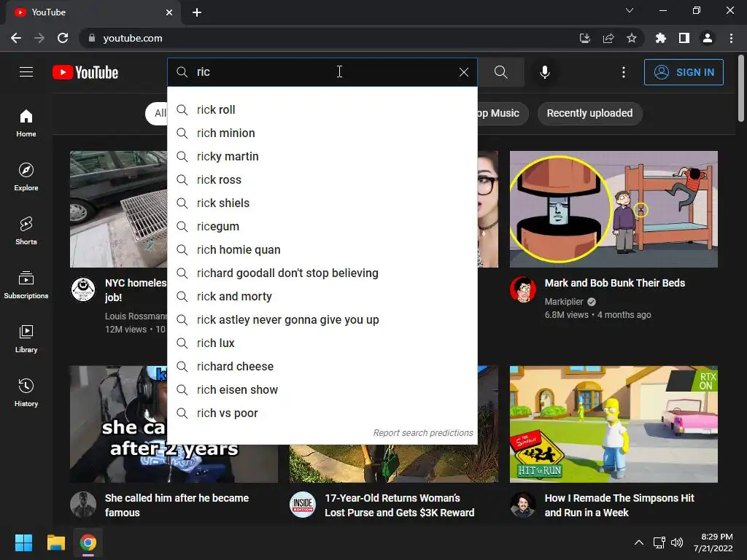
Task: Choose 'rick astley never gonna give you up'
Action: [x=322, y=320]
